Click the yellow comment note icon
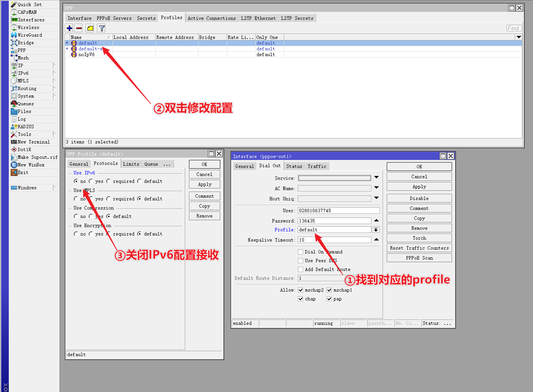533x392 pixels. click(90, 28)
